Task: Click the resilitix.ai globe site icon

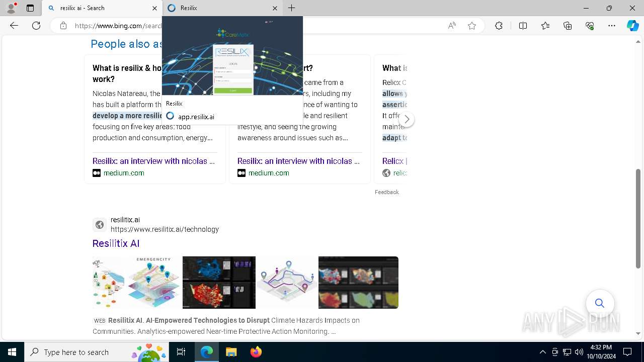Action: point(100,225)
